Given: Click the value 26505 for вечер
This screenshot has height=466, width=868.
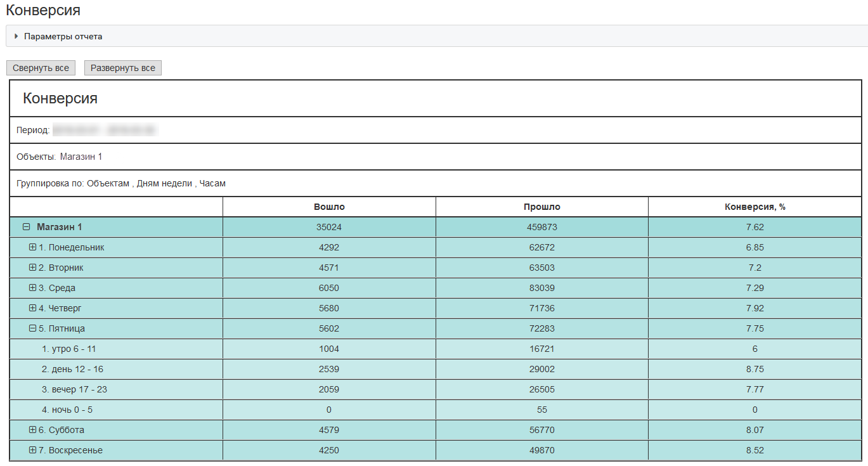Looking at the screenshot, I should [x=542, y=389].
